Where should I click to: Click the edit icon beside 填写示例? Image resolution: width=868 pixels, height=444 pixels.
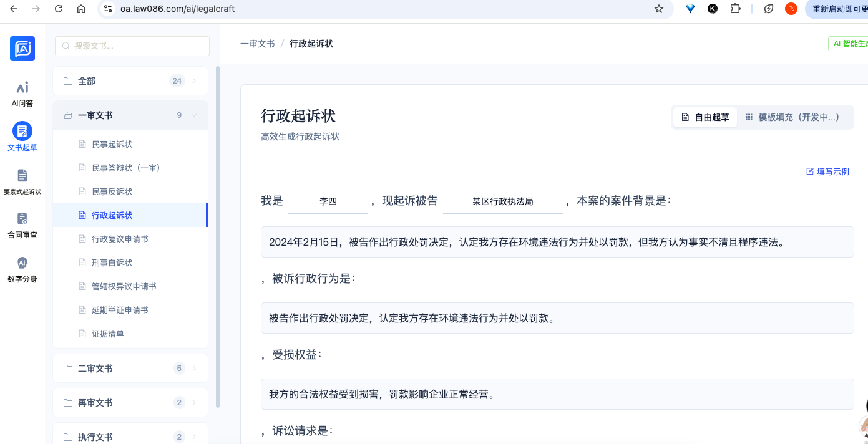[810, 171]
